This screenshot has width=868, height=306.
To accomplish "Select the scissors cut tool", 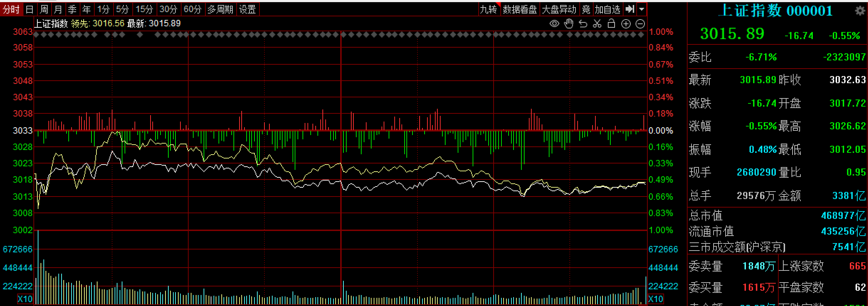I will (x=597, y=24).
